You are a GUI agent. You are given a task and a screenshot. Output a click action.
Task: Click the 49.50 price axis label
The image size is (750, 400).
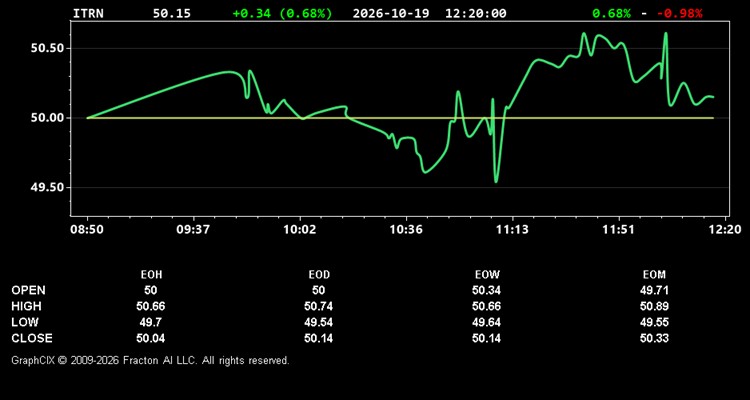tap(47, 188)
